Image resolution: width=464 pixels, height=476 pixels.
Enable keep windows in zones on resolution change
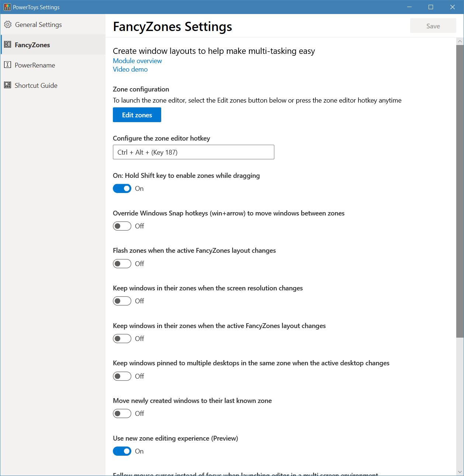pyautogui.click(x=122, y=301)
